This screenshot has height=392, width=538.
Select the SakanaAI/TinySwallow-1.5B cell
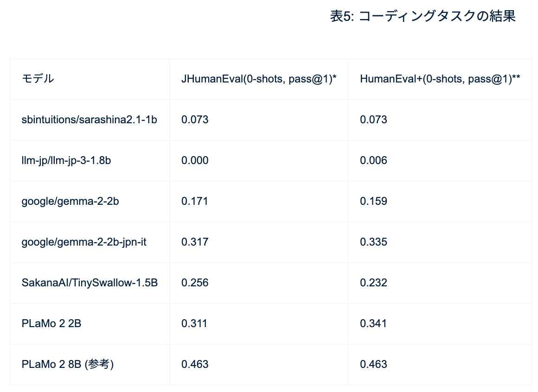90,283
